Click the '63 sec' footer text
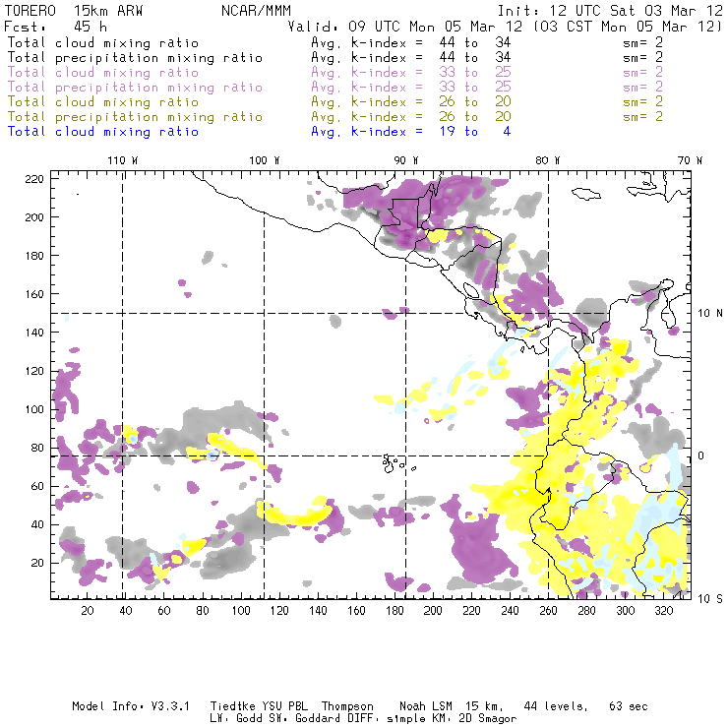The height and width of the screenshot is (728, 728). [x=629, y=706]
